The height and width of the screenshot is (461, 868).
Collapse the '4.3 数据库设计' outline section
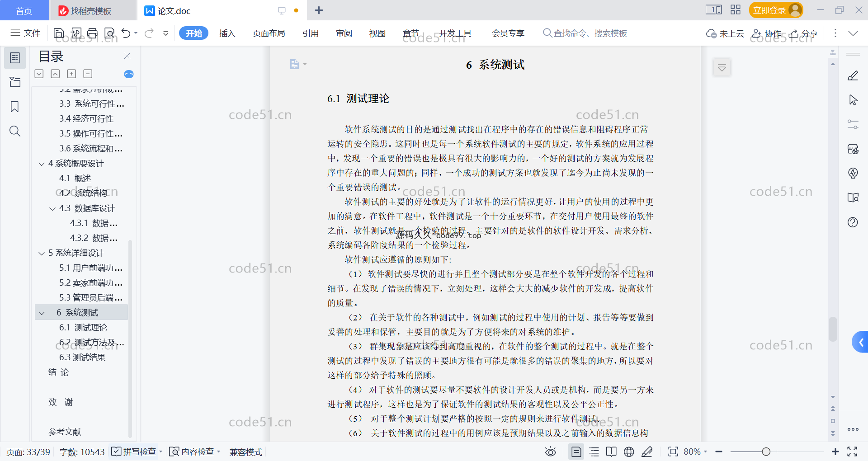tap(52, 208)
